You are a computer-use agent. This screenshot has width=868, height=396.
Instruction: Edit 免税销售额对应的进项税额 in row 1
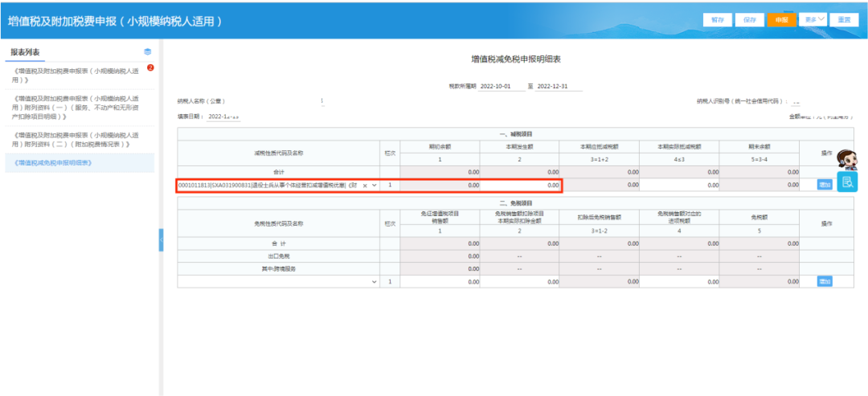coord(678,282)
